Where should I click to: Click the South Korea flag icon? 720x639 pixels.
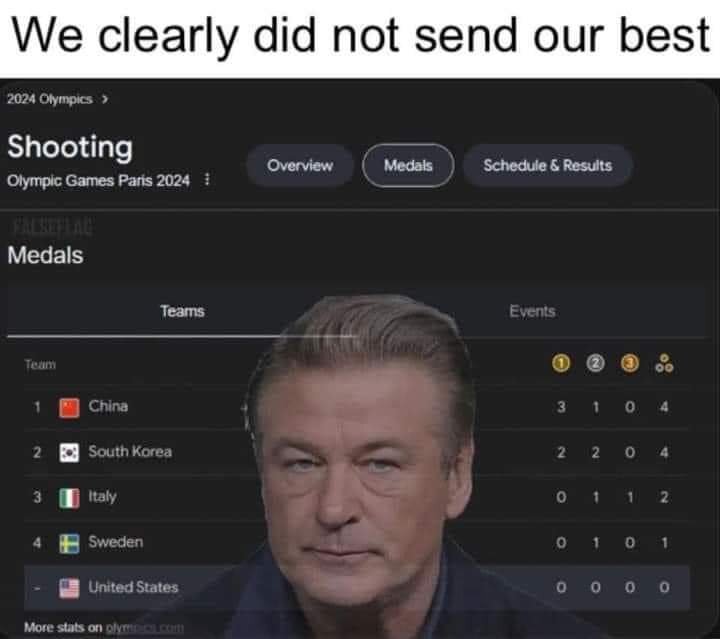(69, 453)
